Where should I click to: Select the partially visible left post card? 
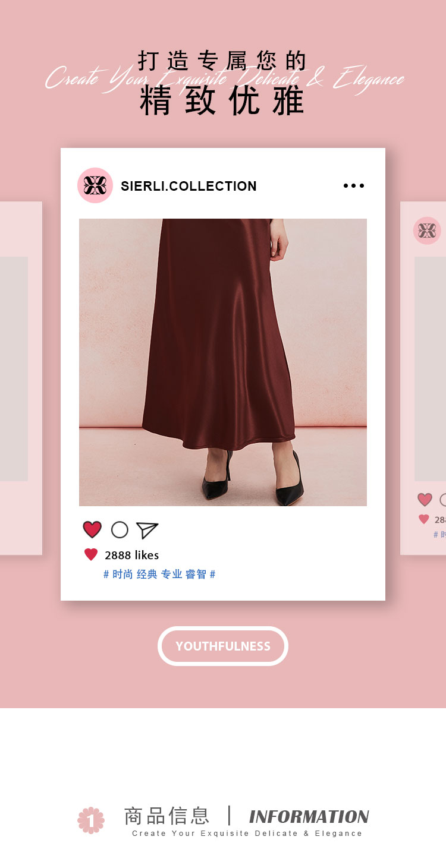[x=21, y=378]
